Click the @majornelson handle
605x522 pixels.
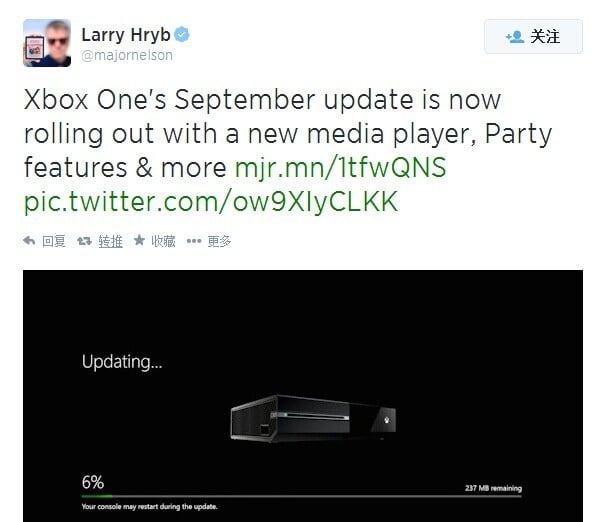pyautogui.click(x=127, y=55)
